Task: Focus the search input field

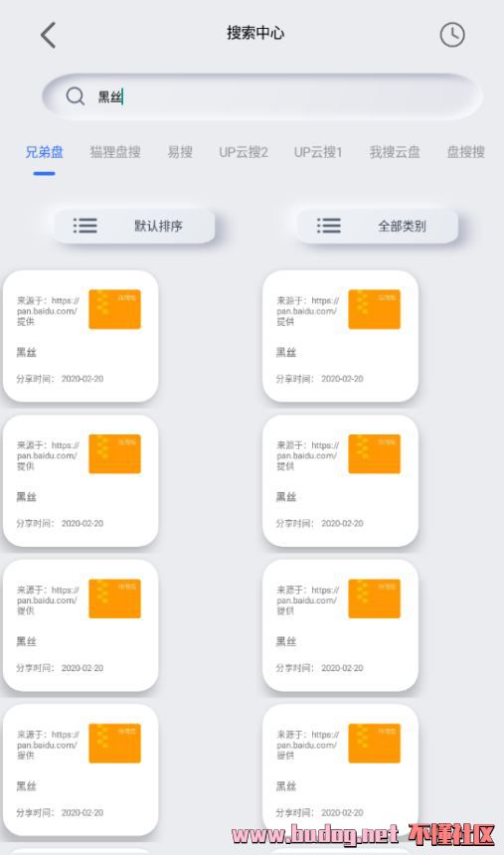Action: 262,96
